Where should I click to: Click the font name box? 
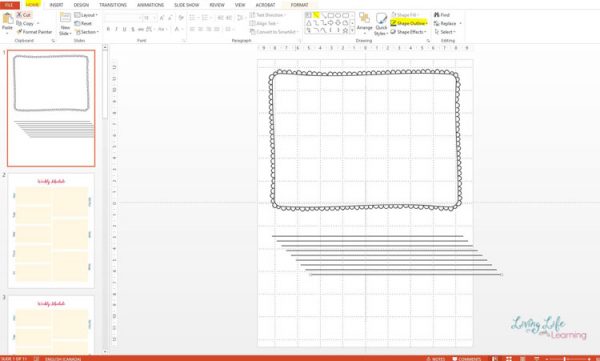(122, 18)
